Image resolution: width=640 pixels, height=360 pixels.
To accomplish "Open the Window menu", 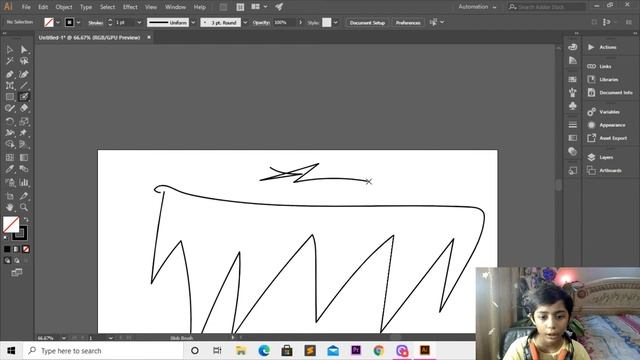I will coord(176,7).
